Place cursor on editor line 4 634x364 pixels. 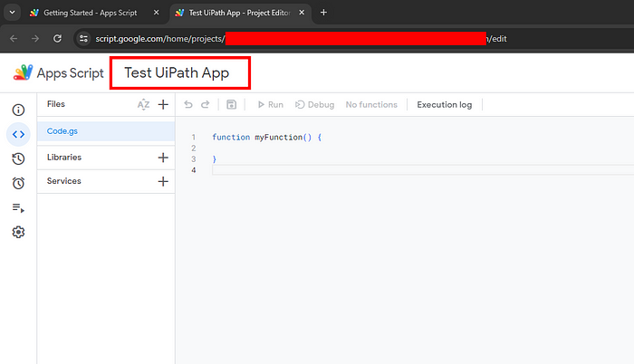coord(423,170)
